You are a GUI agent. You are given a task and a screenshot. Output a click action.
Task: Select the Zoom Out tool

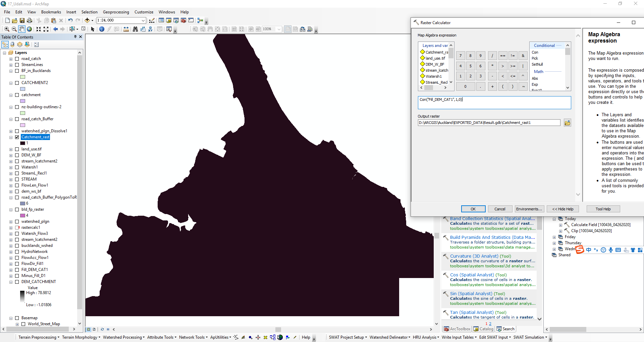point(14,29)
